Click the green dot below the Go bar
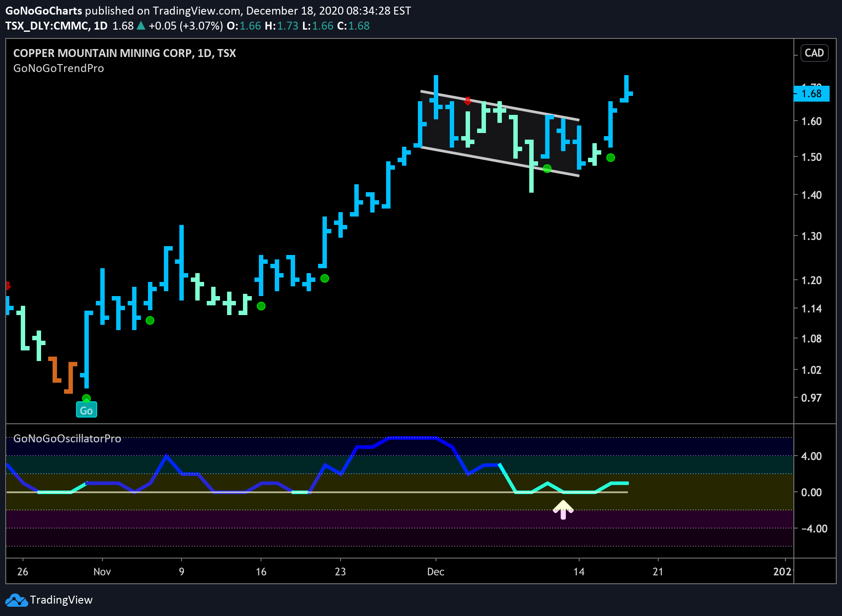This screenshot has height=616, width=842. point(86,398)
